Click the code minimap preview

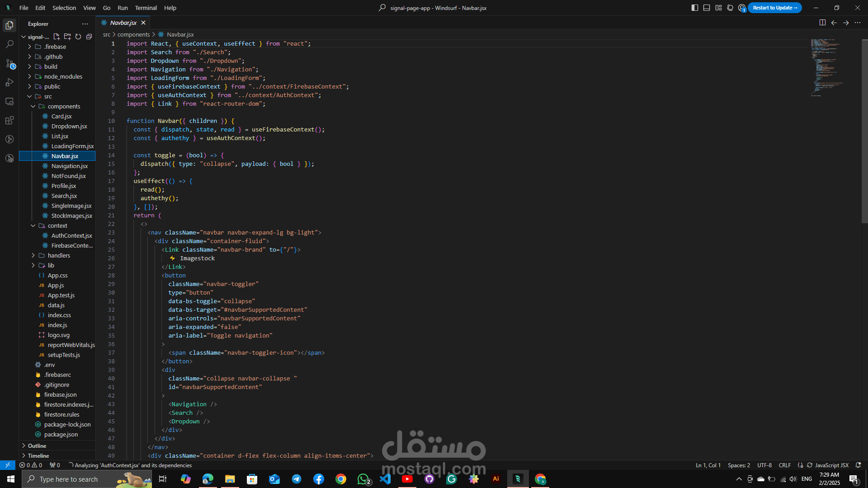point(825,68)
